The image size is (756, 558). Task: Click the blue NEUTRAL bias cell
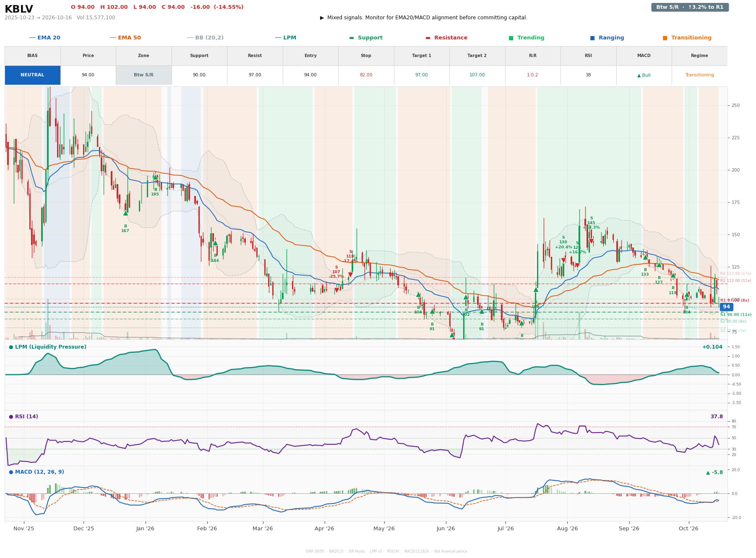(32, 75)
